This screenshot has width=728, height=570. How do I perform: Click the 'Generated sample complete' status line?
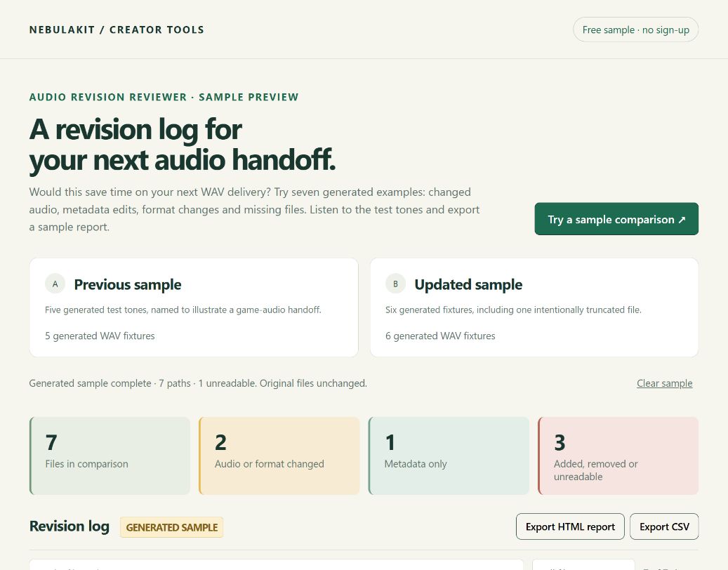tap(198, 383)
